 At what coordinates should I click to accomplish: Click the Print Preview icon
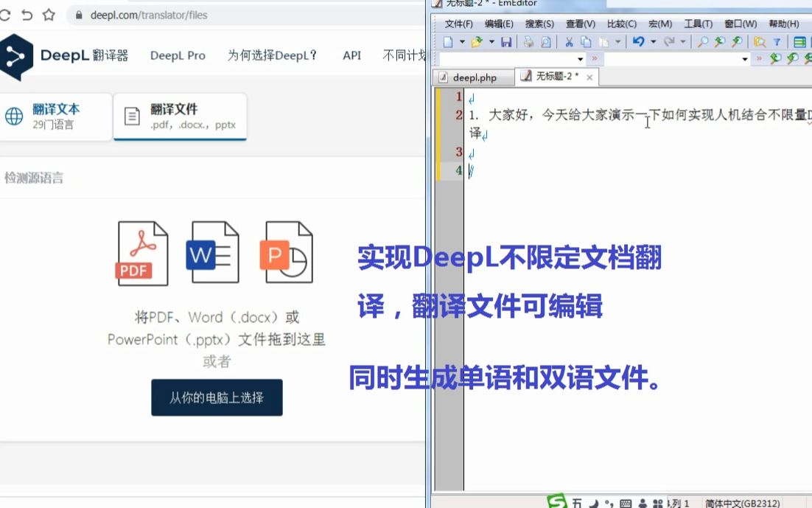pyautogui.click(x=546, y=42)
